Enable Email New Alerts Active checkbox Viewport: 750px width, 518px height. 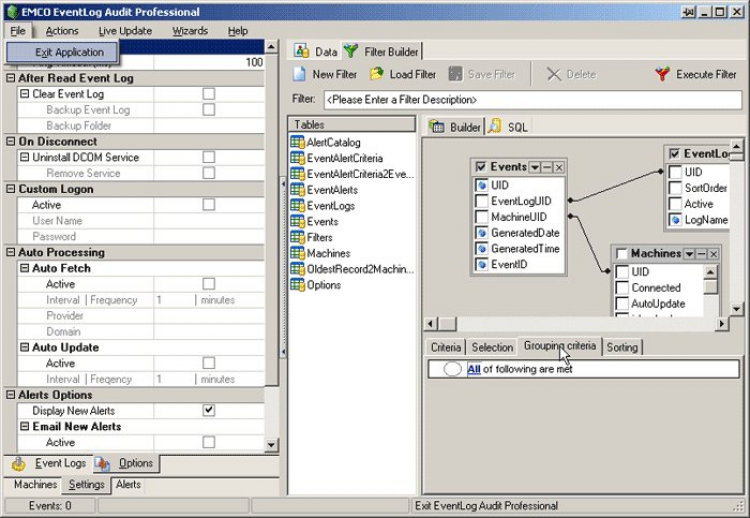tap(209, 442)
